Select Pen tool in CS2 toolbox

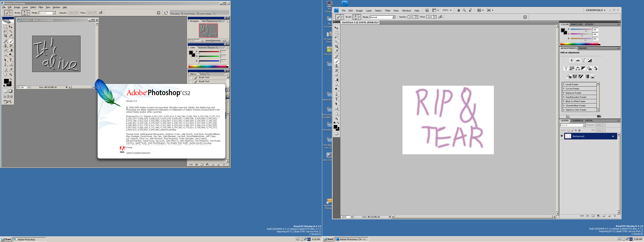(x=5, y=65)
